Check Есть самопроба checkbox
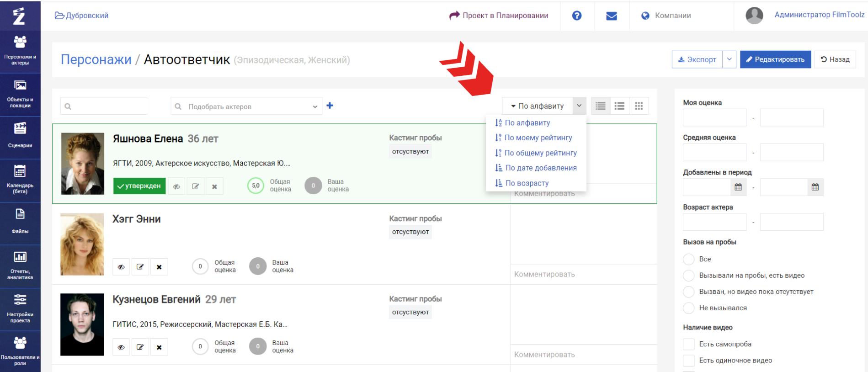868x372 pixels. point(689,344)
